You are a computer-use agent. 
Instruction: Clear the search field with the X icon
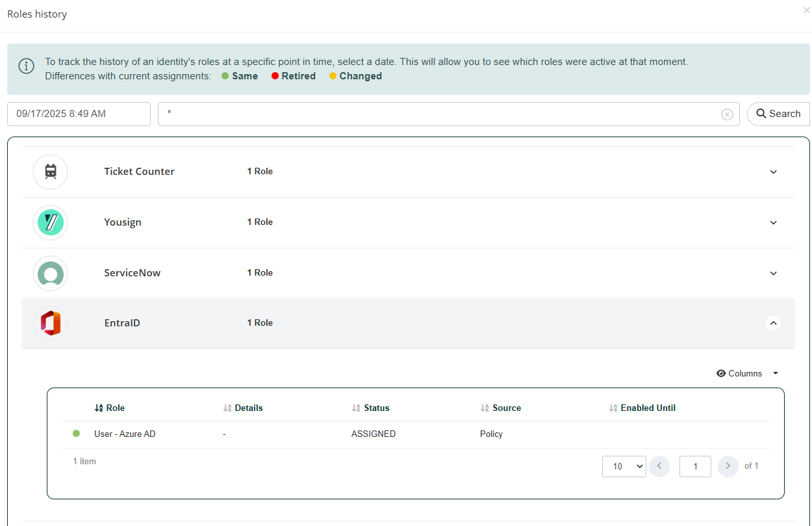(727, 114)
